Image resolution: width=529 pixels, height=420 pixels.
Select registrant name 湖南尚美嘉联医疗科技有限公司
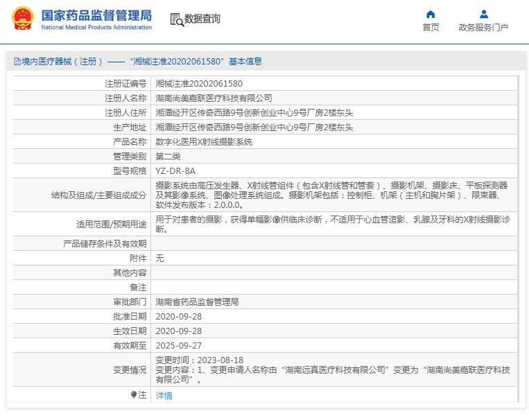point(214,98)
